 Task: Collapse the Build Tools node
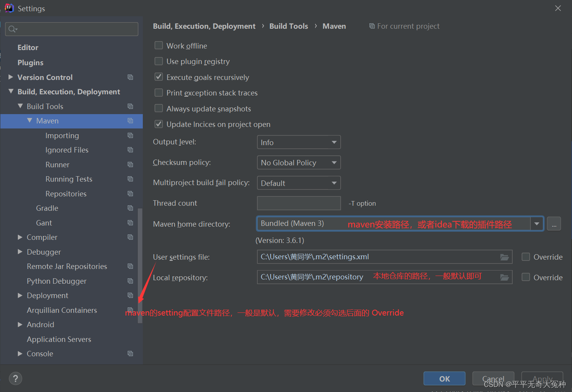click(20, 106)
